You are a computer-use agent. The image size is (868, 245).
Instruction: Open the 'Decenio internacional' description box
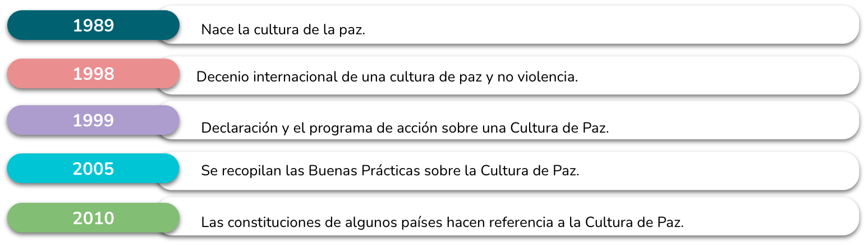click(x=508, y=75)
